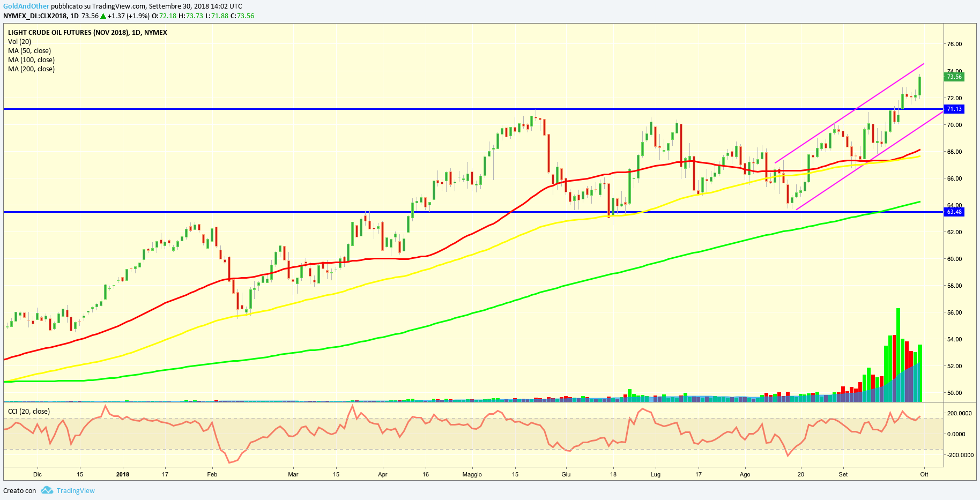Click the 200.0000 CCI axis label
Screen dimensions: 980x500
(959, 413)
